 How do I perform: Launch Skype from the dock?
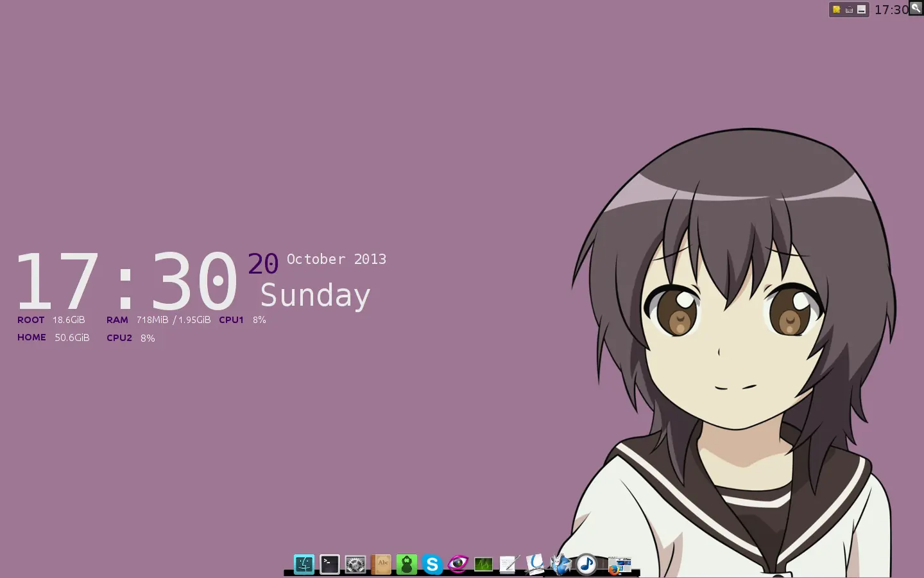[432, 565]
